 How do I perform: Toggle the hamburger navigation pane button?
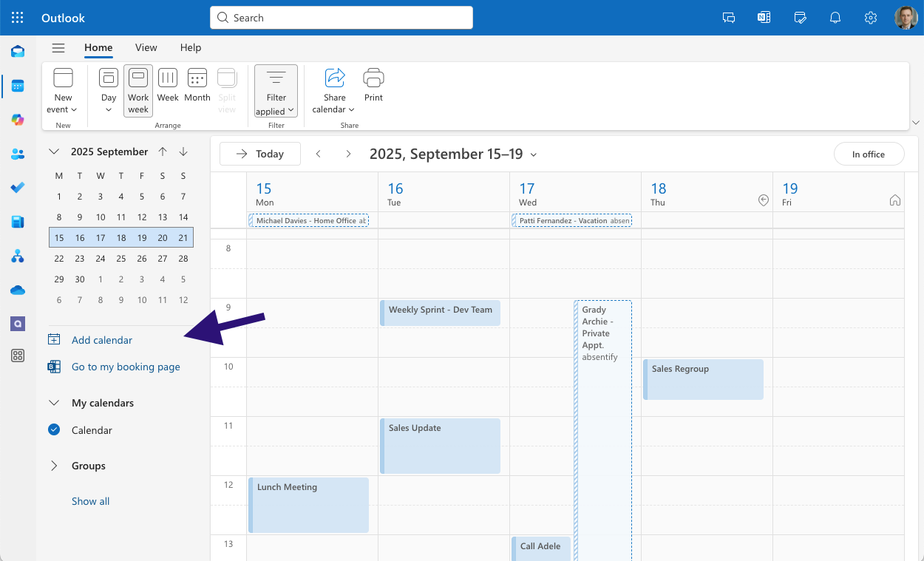click(58, 48)
